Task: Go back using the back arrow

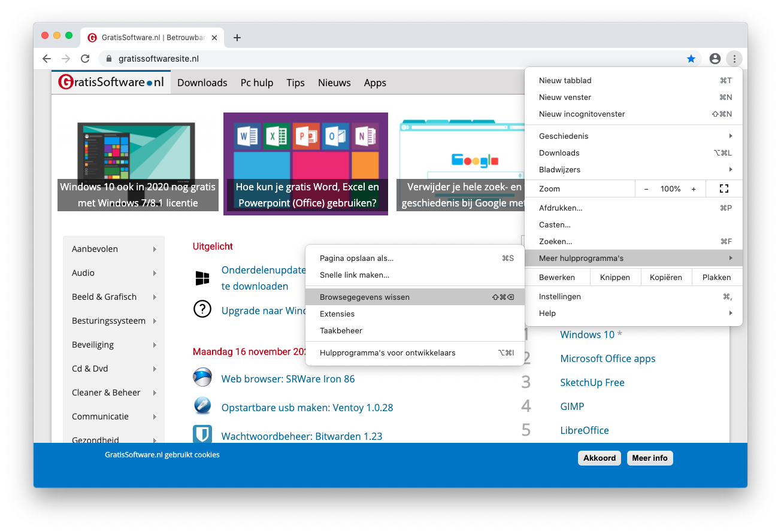Action: 47,59
